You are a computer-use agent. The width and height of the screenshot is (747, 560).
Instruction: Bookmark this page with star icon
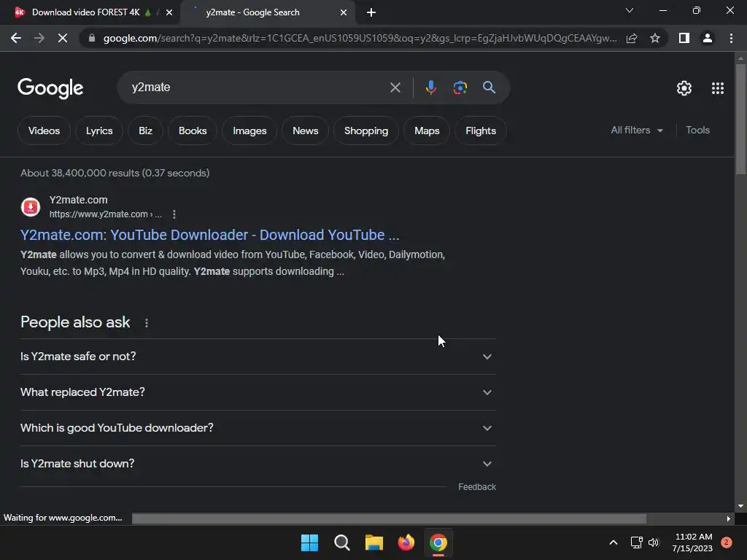(655, 38)
